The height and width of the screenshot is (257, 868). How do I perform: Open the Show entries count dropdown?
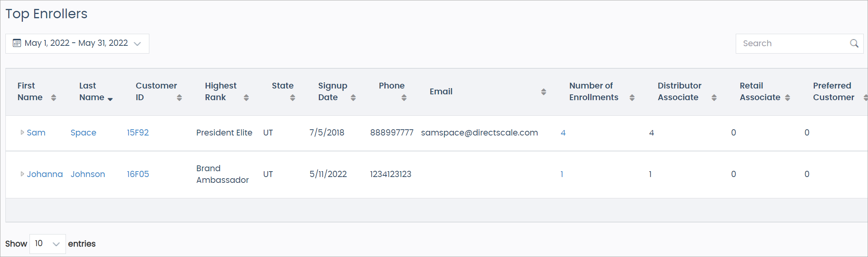tap(47, 244)
